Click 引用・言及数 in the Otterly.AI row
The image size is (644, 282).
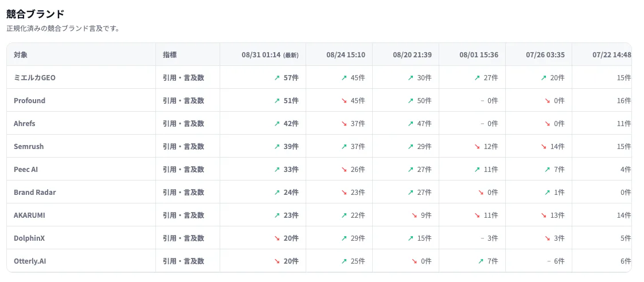[184, 261]
